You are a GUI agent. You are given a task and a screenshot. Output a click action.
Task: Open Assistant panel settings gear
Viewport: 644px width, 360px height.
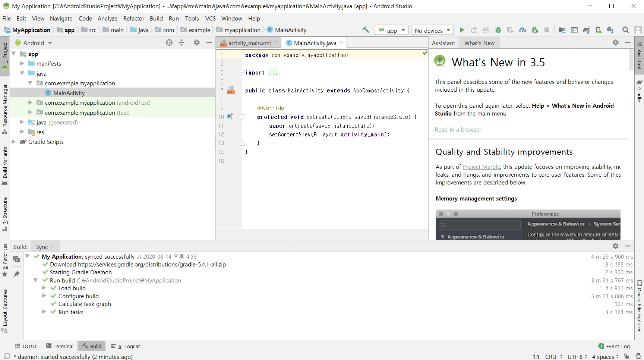(x=616, y=42)
